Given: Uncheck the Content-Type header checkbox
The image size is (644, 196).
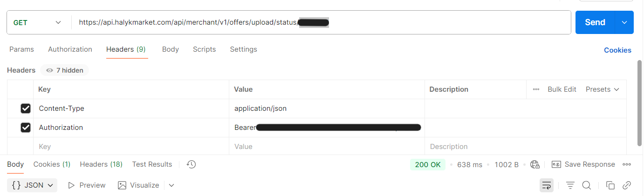Looking at the screenshot, I should tap(26, 108).
